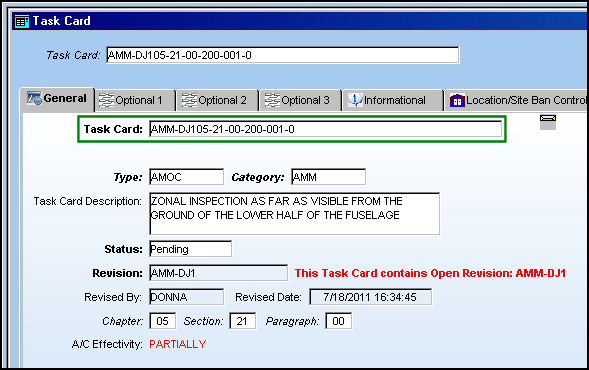Click the Category field containing AMM
Viewport: 589px width, 370px height.
point(328,177)
